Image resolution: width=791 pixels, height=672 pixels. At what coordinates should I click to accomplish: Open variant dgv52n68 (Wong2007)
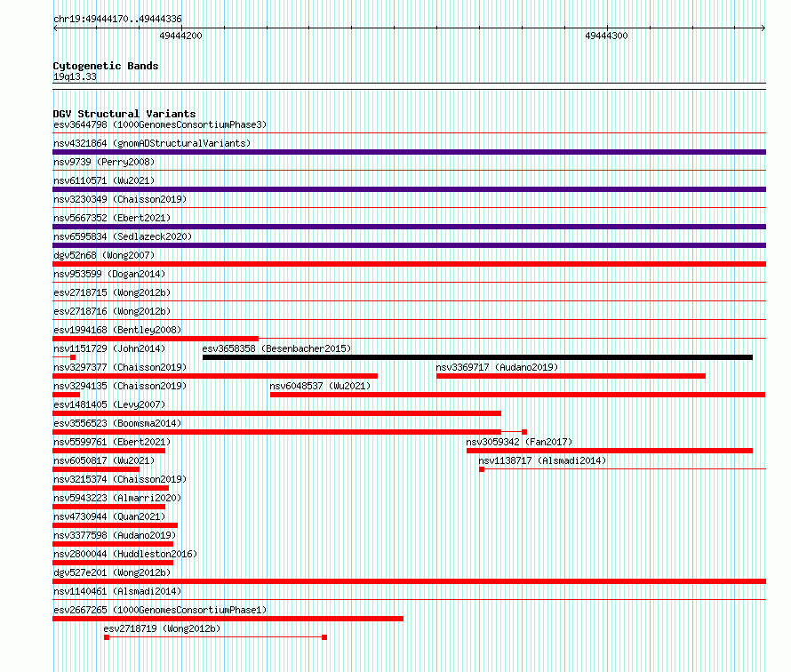[x=104, y=255]
